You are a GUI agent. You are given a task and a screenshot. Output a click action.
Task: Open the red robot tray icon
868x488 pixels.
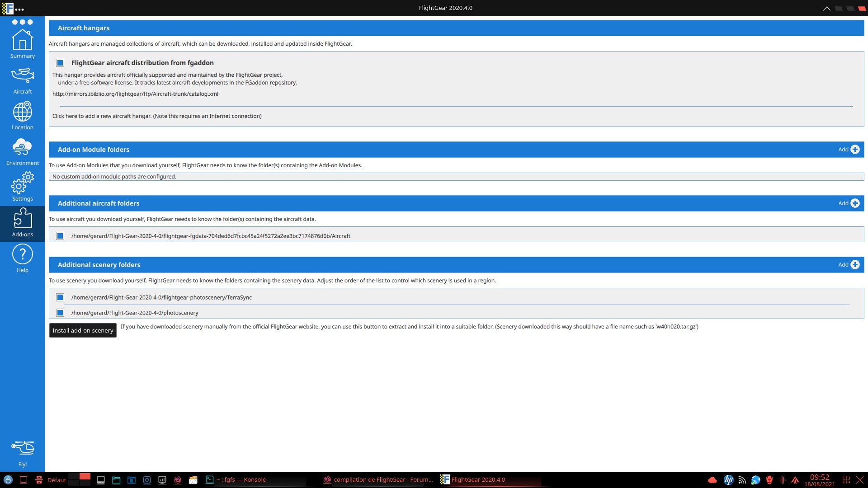(769, 480)
